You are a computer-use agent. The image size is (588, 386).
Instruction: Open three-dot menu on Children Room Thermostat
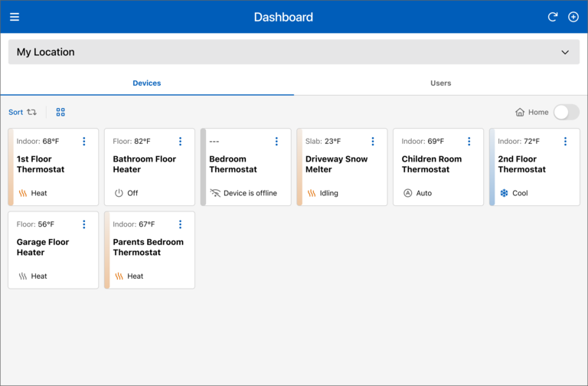(469, 142)
